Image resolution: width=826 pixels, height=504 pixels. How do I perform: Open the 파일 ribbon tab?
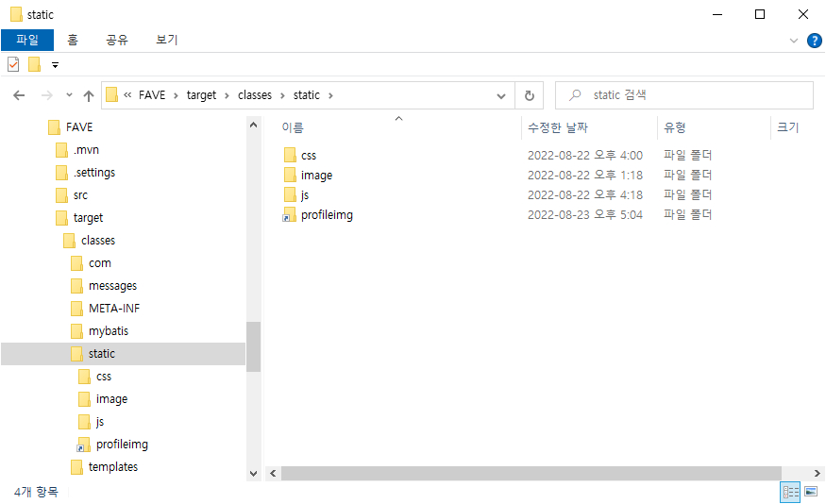click(27, 40)
